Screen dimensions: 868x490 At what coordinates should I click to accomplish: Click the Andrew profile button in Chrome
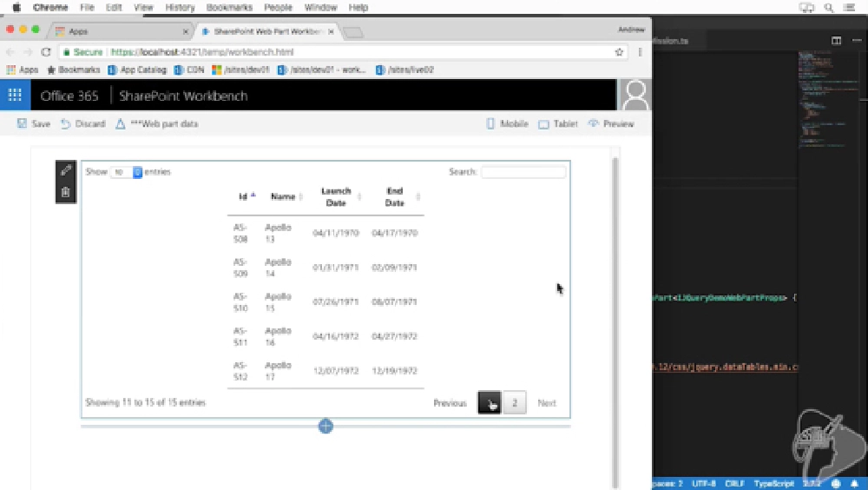631,30
